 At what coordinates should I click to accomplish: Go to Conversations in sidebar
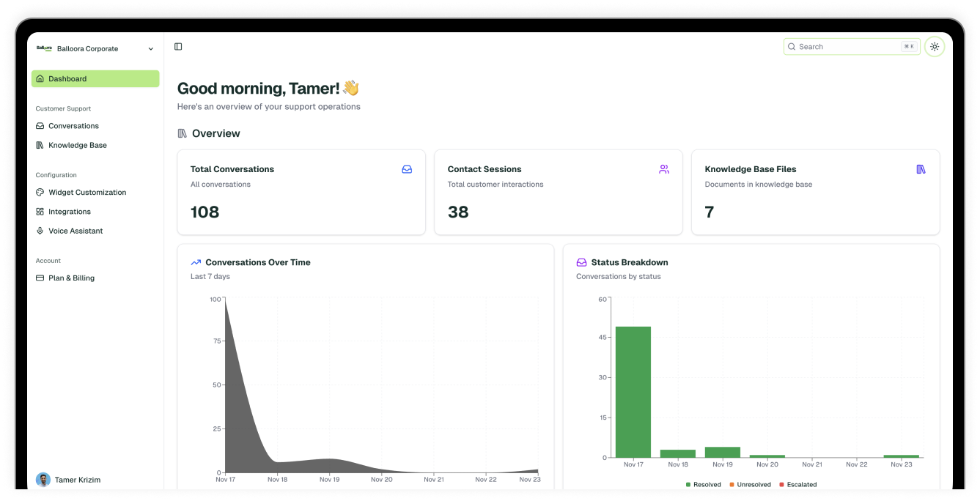[73, 126]
